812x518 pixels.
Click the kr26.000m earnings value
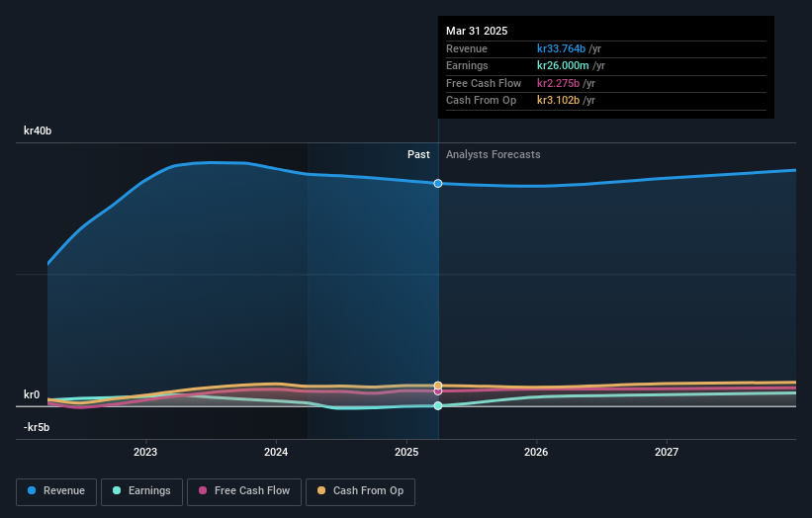tap(563, 65)
